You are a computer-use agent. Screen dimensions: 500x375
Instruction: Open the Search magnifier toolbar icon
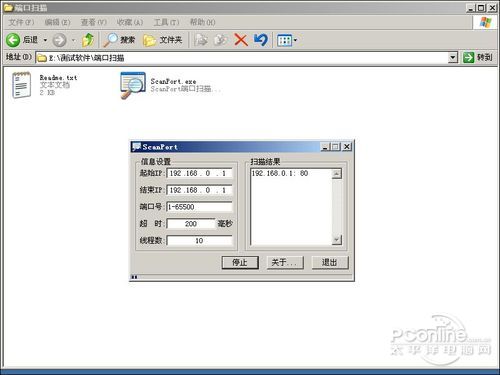pos(110,40)
